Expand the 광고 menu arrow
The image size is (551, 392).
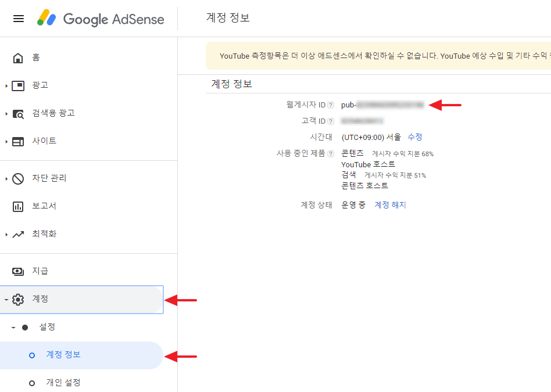(x=6, y=86)
